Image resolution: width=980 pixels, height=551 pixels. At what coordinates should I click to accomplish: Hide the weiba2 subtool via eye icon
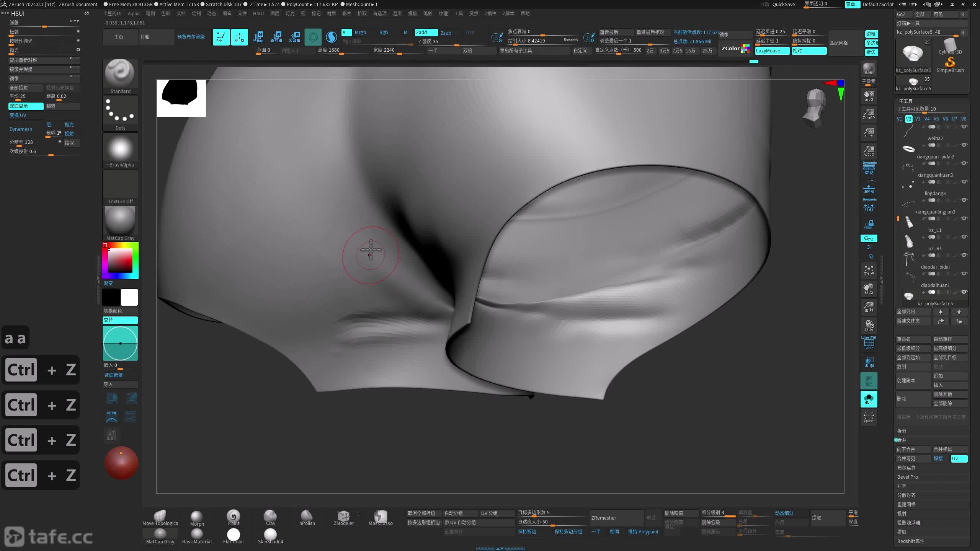964,127
